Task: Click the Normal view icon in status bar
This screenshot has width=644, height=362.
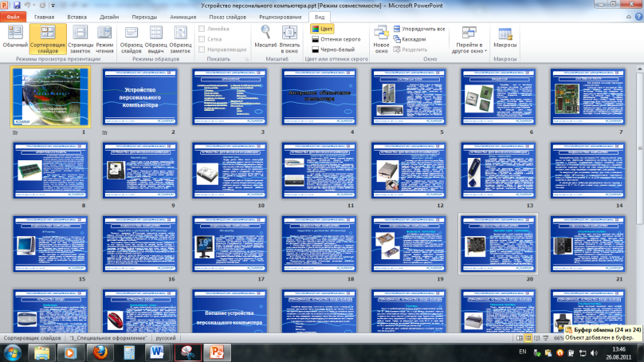Action: point(519,338)
